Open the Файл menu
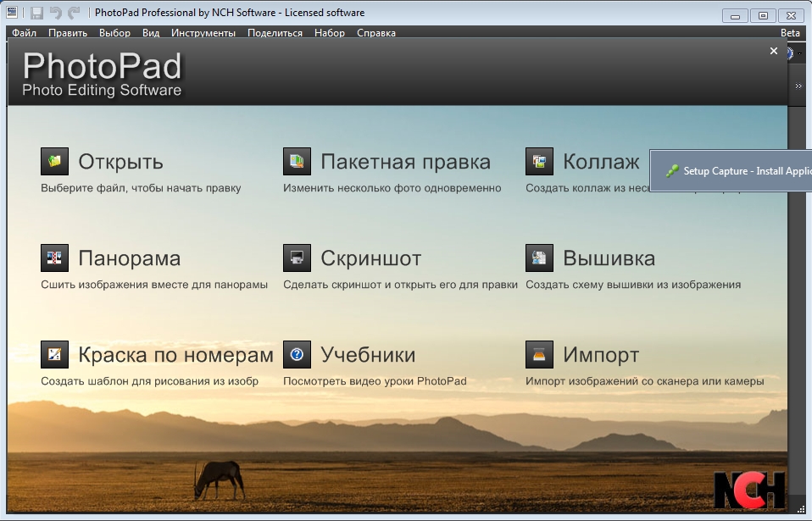812x521 pixels. click(x=25, y=32)
